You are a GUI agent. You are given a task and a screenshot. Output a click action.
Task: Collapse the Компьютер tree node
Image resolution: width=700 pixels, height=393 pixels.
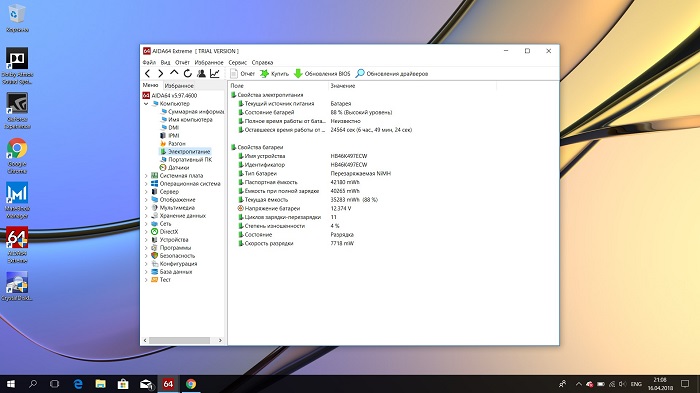coord(146,104)
